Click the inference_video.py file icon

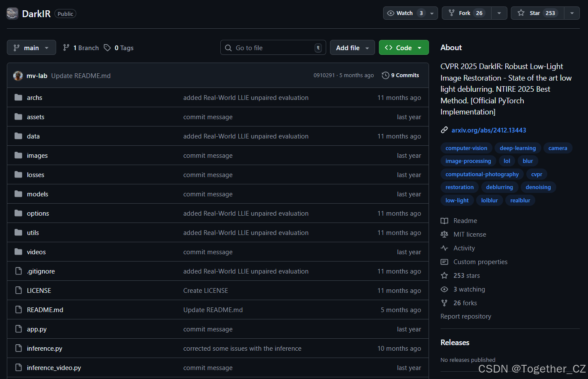(18, 367)
